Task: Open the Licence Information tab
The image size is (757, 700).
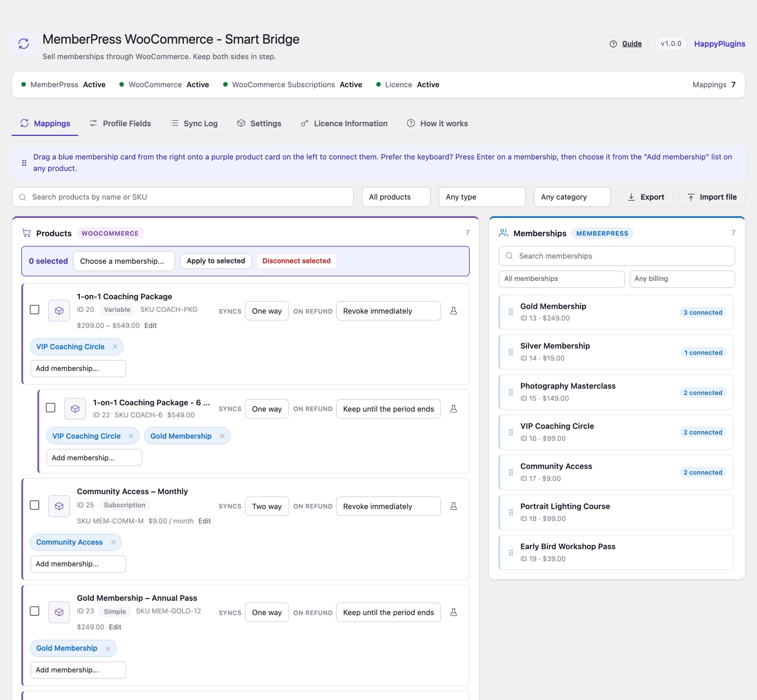Action: click(x=344, y=123)
